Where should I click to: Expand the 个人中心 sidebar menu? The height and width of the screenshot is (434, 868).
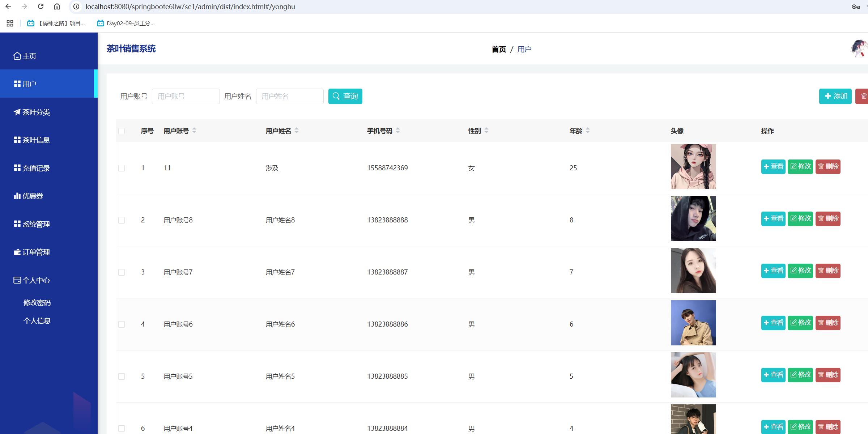pyautogui.click(x=36, y=280)
